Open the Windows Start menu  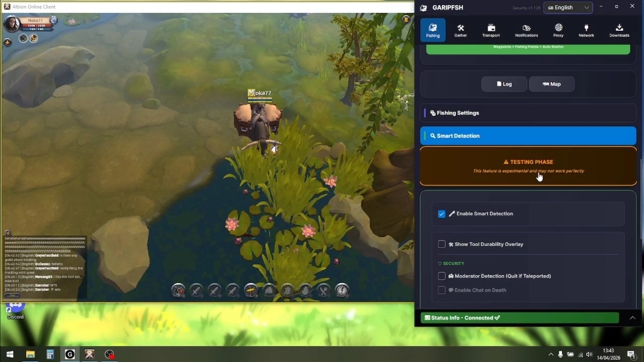click(10, 354)
